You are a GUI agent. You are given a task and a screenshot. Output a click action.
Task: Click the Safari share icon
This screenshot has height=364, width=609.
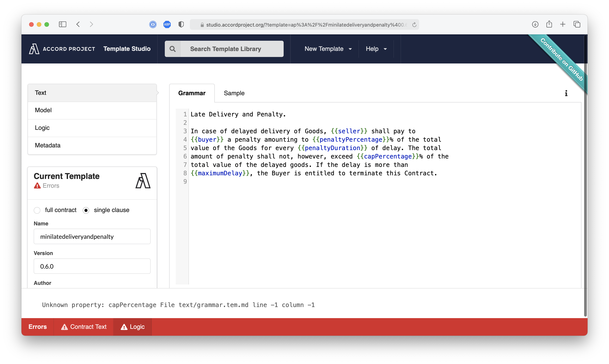pyautogui.click(x=549, y=24)
